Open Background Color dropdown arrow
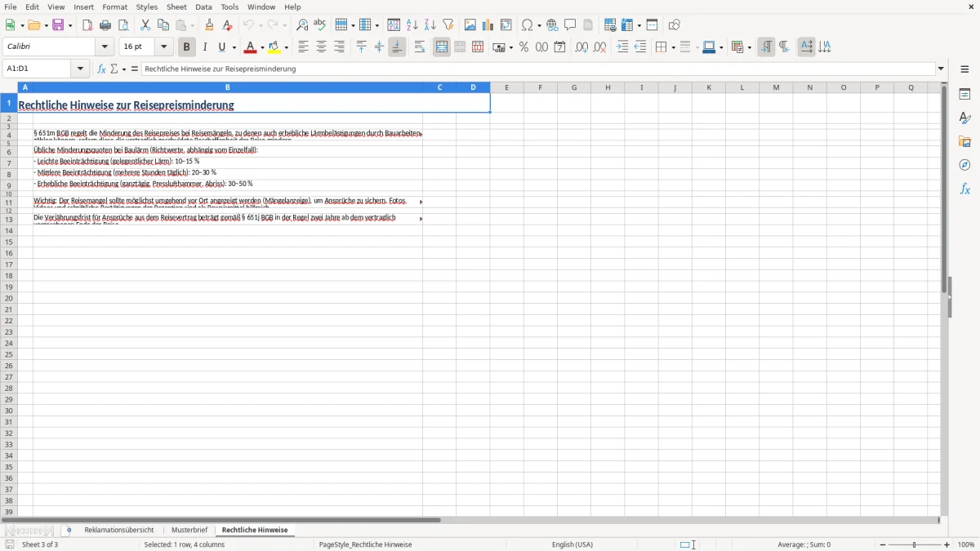Image resolution: width=980 pixels, height=551 pixels. [x=286, y=47]
